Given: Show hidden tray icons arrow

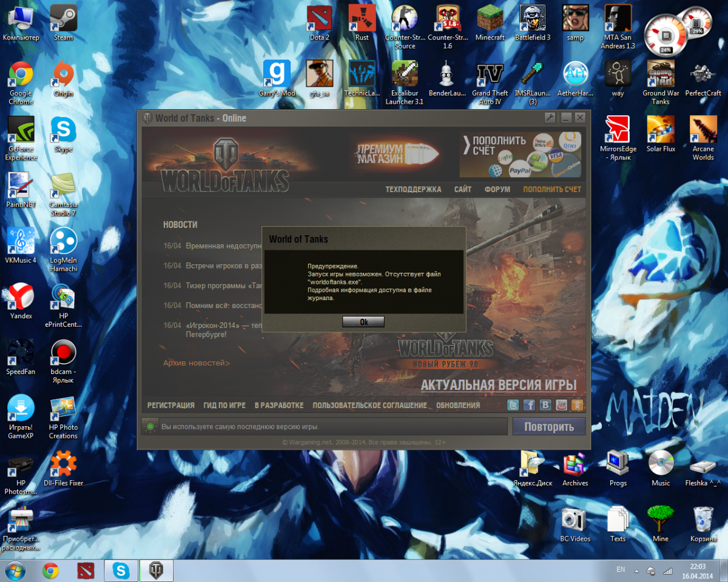Looking at the screenshot, I should click(636, 570).
